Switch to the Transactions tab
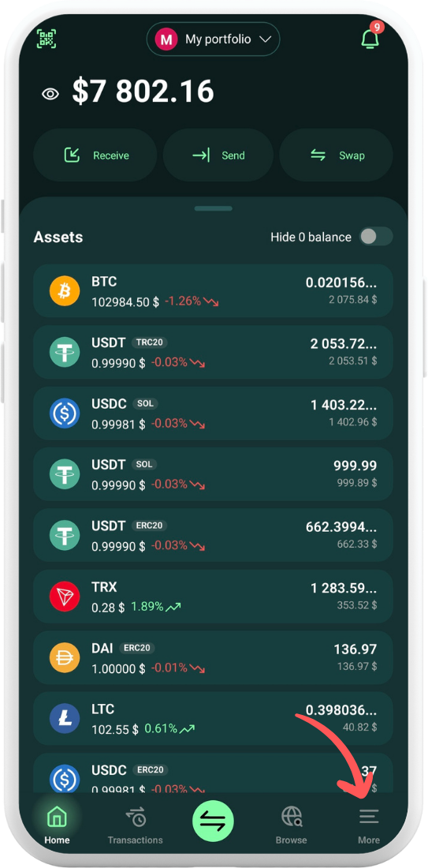Screen dimensions: 428x868 pyautogui.click(x=136, y=825)
